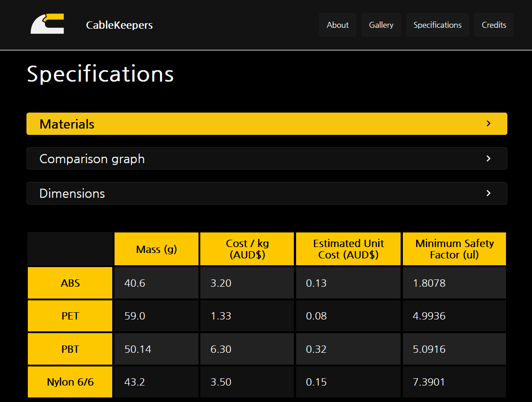The image size is (532, 402).
Task: Select the Estimated Unit Cost header
Action: [348, 249]
